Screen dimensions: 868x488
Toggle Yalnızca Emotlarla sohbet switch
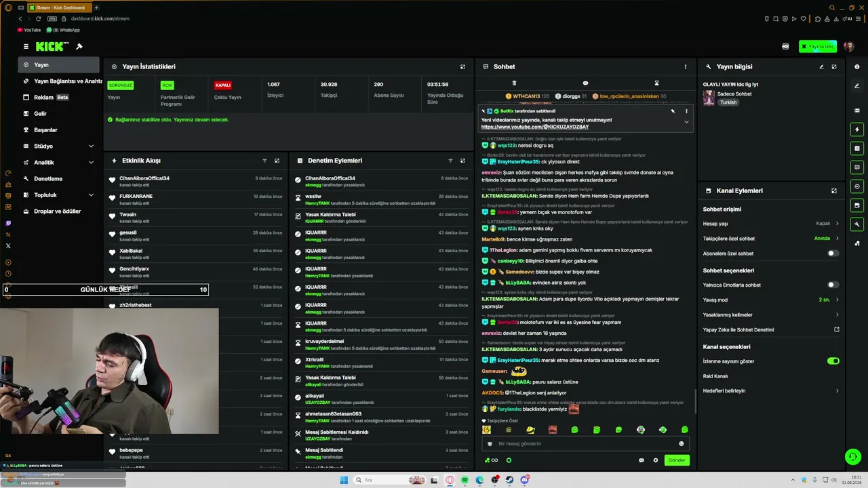coord(833,285)
